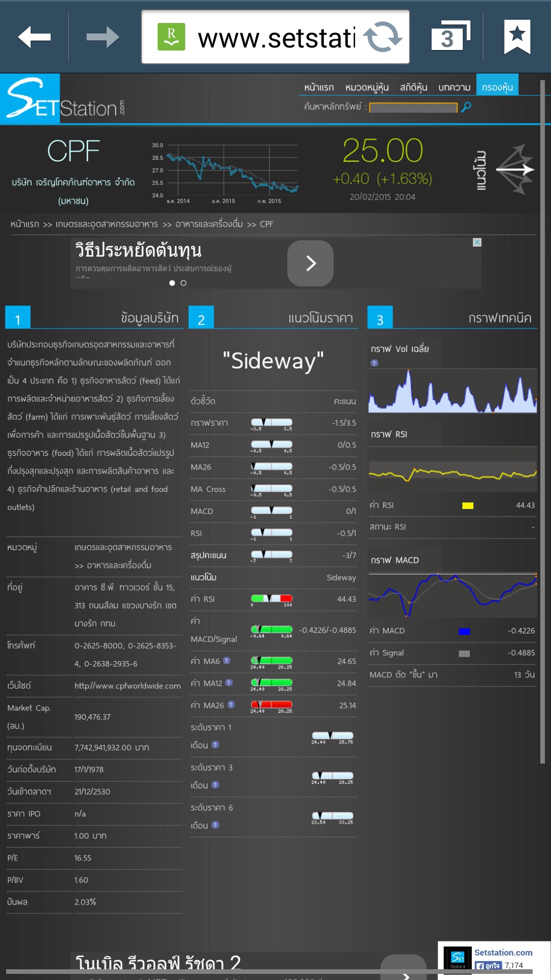Select the second ad carousel dot
This screenshot has width=551, height=980.
pyautogui.click(x=184, y=283)
